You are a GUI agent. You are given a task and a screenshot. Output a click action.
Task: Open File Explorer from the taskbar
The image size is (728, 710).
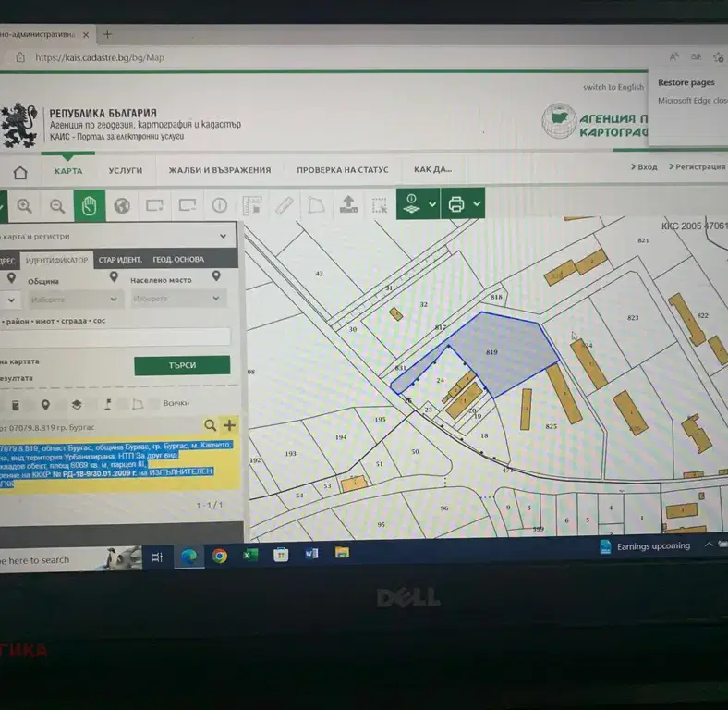coord(342,553)
